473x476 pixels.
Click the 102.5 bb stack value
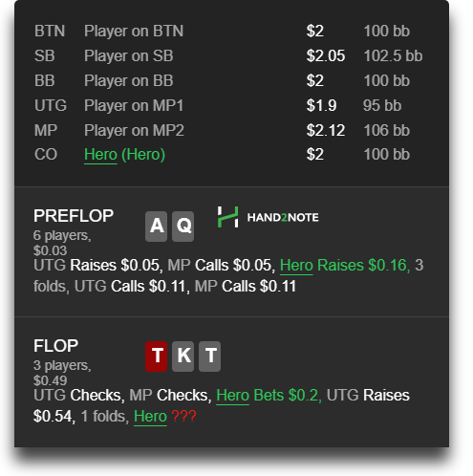point(393,56)
